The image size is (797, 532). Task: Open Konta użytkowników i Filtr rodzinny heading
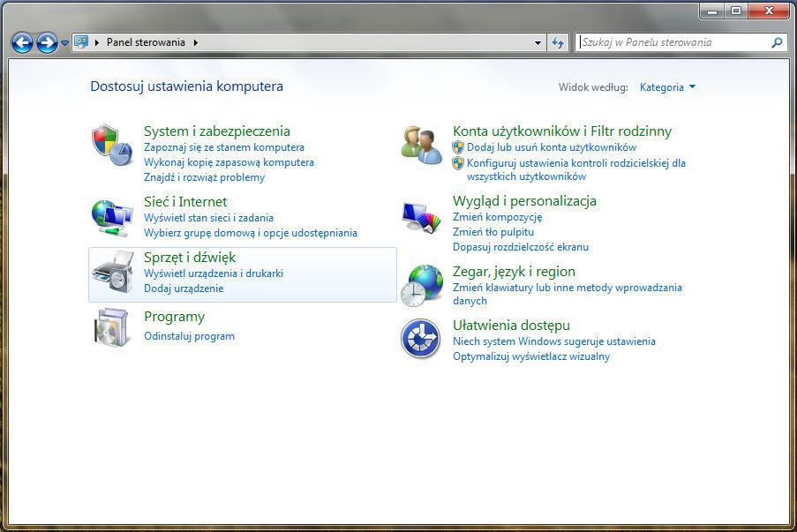[562, 131]
